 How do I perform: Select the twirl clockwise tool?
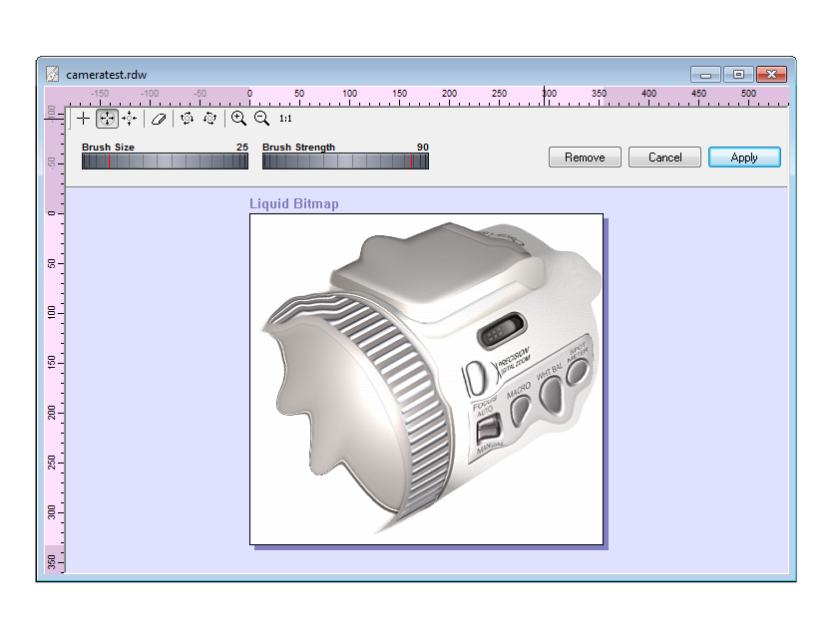187,119
